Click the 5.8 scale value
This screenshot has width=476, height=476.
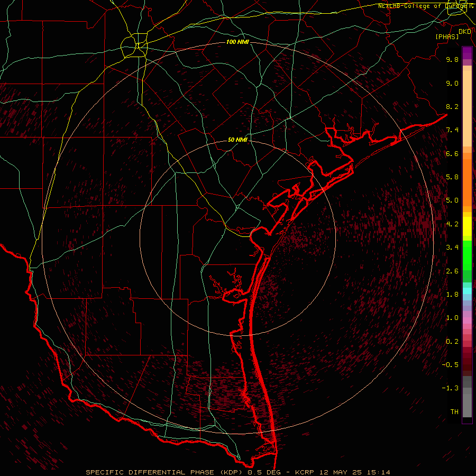click(x=452, y=177)
